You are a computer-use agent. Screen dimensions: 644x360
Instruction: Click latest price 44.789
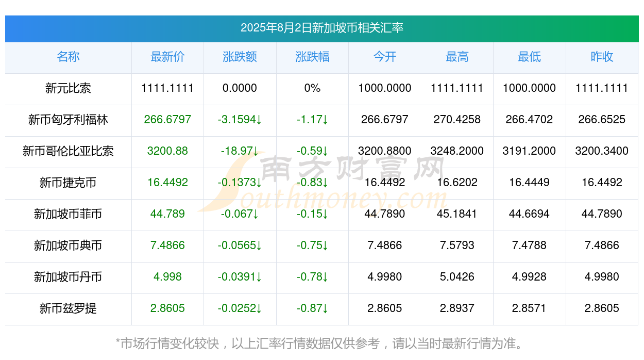point(167,214)
